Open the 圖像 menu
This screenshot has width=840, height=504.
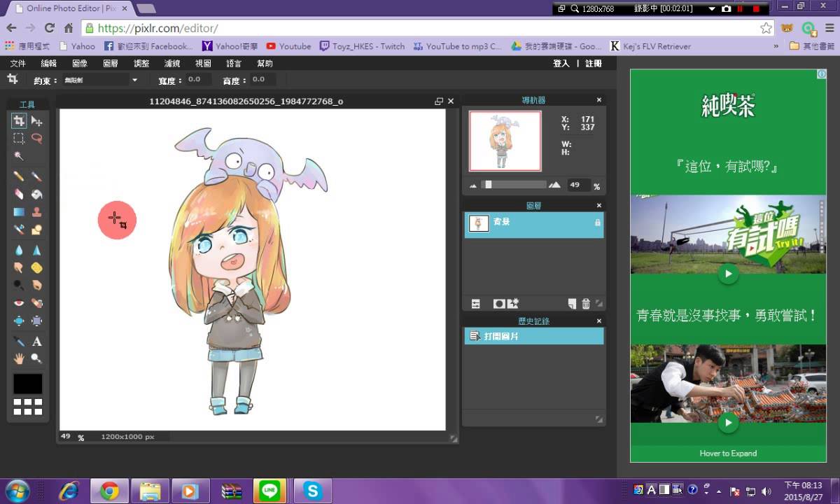[x=80, y=63]
